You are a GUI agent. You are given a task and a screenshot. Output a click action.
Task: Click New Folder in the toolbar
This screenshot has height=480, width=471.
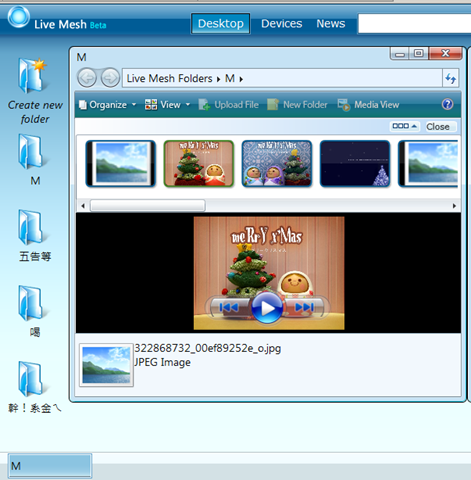(297, 105)
